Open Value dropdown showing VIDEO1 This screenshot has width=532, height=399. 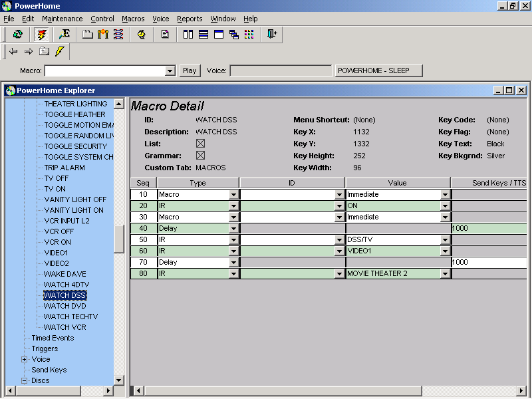445,251
